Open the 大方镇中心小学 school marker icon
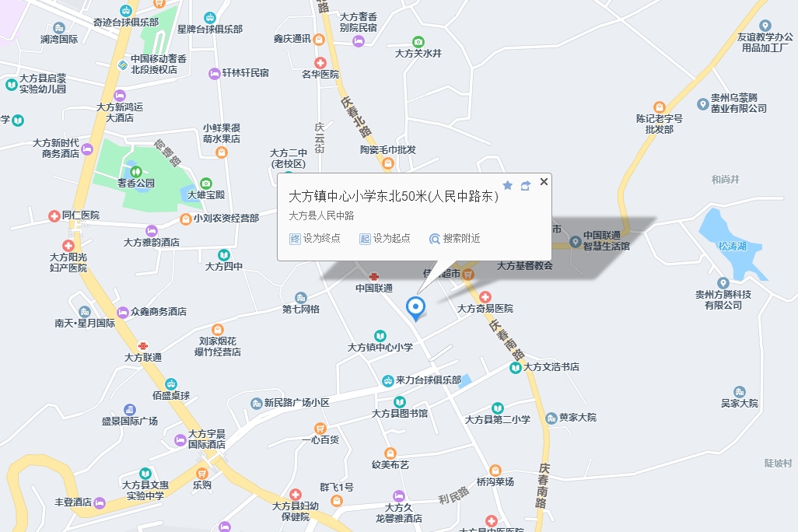The width and height of the screenshot is (798, 532). tap(380, 336)
